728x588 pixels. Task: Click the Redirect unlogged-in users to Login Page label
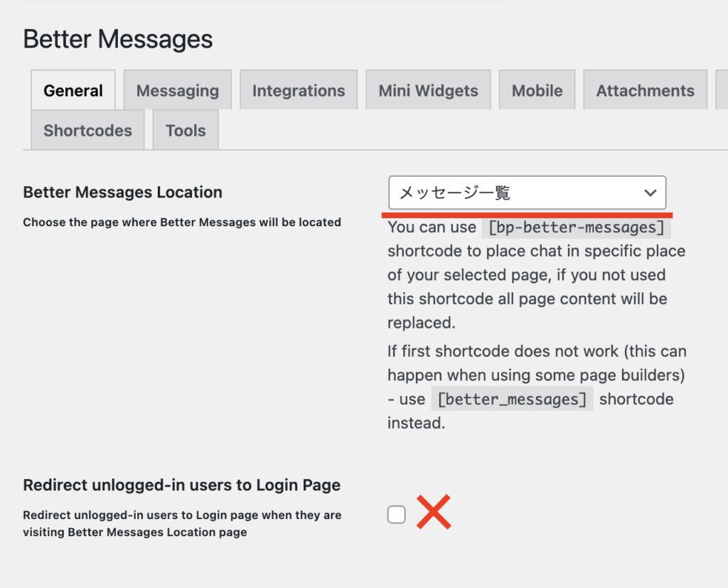[x=181, y=484]
